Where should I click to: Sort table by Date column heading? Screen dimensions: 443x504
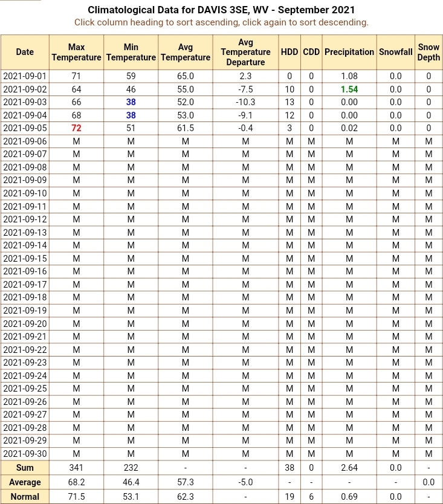(x=25, y=52)
